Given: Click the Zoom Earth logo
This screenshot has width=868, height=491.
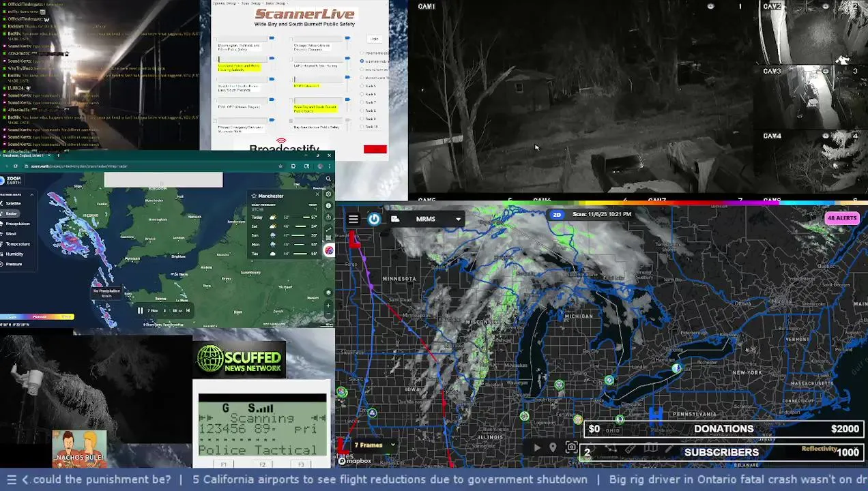Looking at the screenshot, I should pos(11,180).
